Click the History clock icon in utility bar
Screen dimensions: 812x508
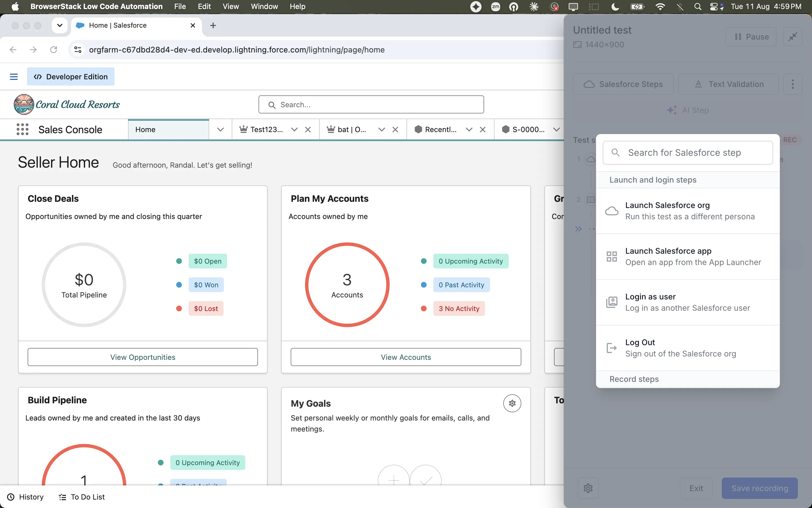click(x=11, y=497)
